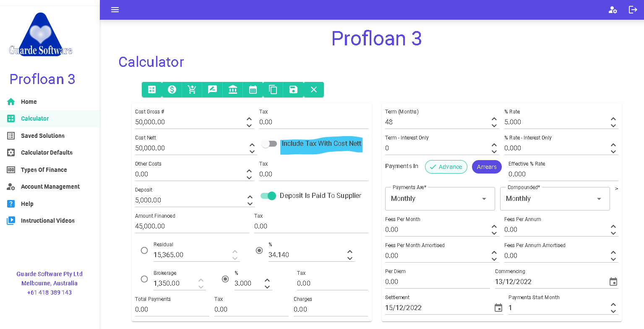The image size is (644, 329).
Task: Increase Residual % with up arrow
Action: pyautogui.click(x=350, y=252)
